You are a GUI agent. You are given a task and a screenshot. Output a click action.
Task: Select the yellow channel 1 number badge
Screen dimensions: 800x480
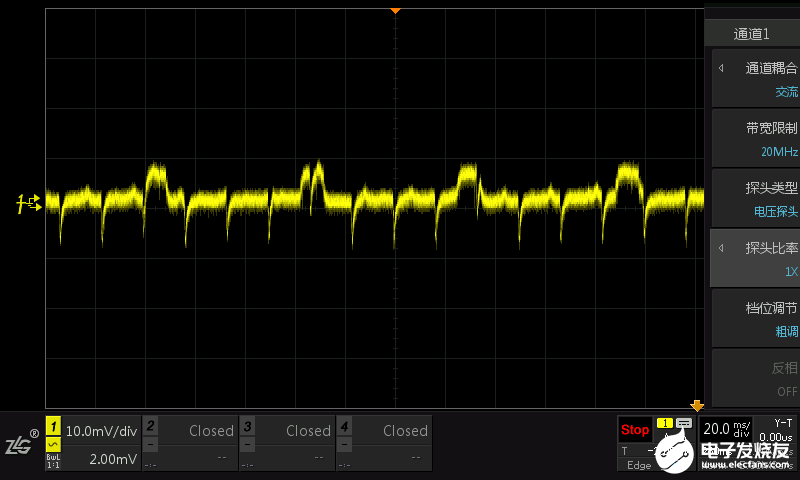(53, 426)
